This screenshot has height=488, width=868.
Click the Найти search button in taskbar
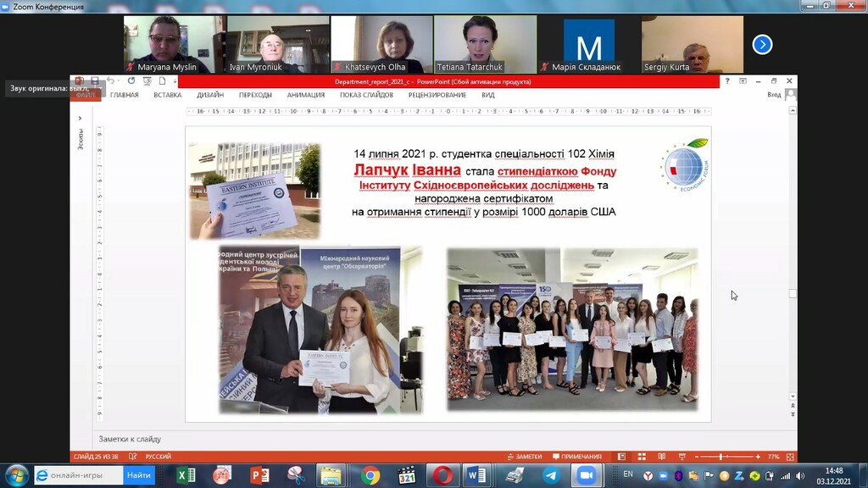(x=138, y=474)
